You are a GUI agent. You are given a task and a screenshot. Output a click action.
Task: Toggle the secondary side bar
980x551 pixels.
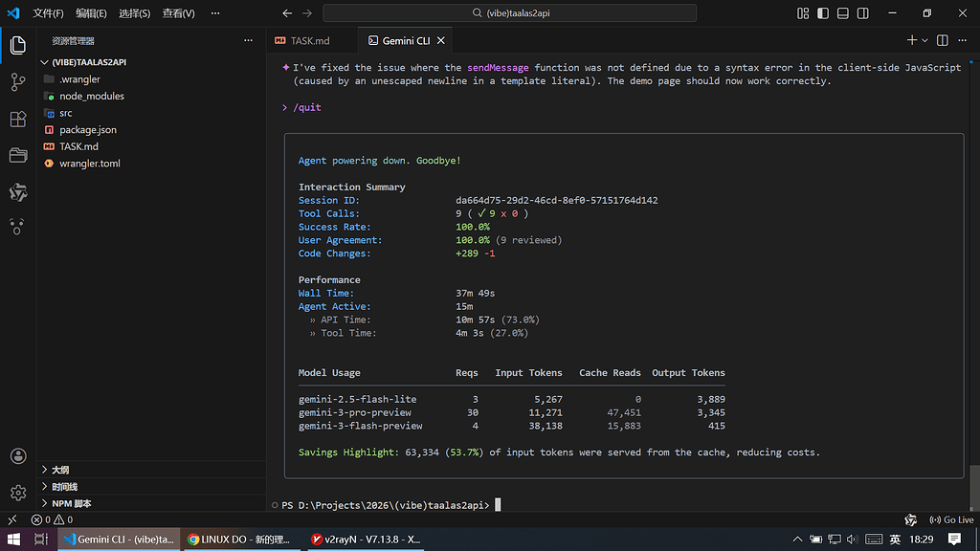863,13
